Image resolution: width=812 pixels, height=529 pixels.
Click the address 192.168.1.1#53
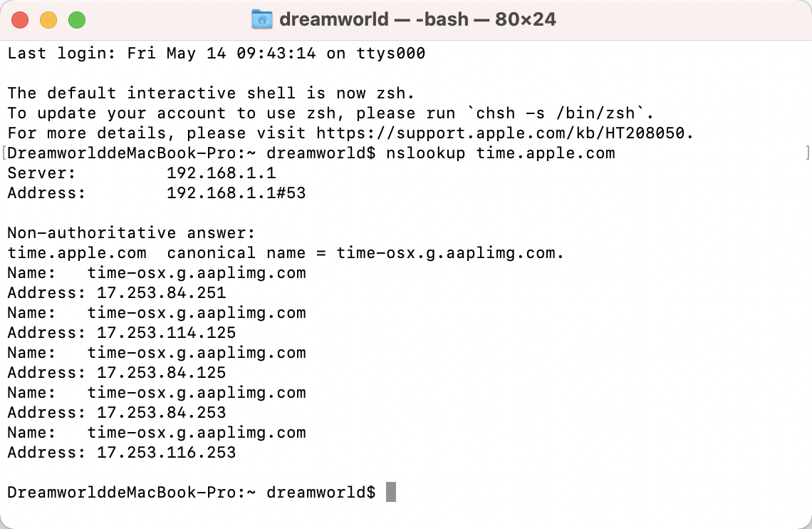236,192
